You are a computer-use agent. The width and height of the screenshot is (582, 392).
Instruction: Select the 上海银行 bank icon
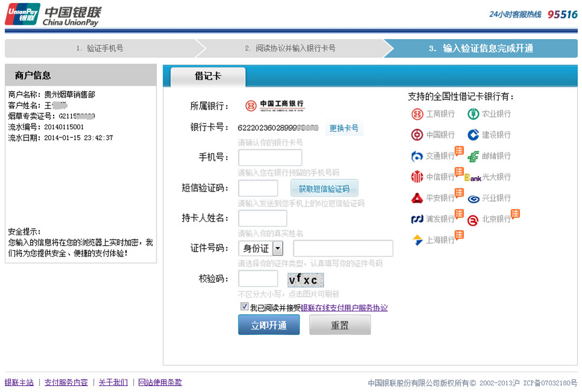(417, 240)
